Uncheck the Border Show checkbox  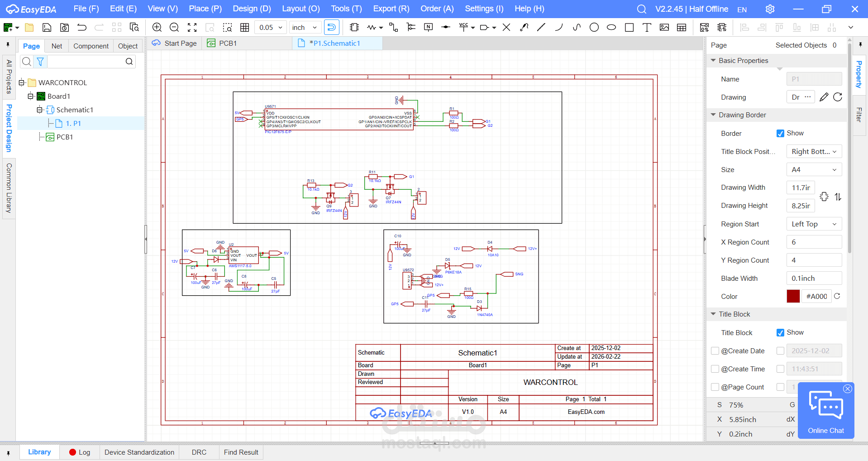(780, 133)
